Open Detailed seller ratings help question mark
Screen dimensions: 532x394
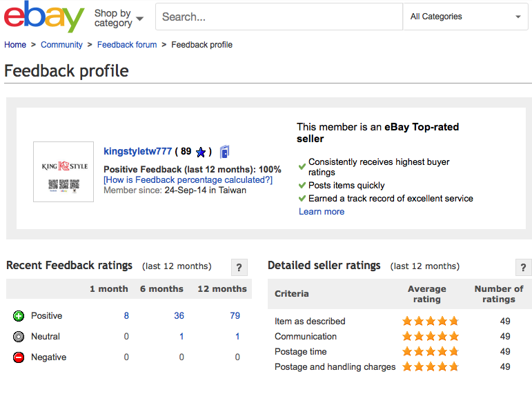point(523,268)
